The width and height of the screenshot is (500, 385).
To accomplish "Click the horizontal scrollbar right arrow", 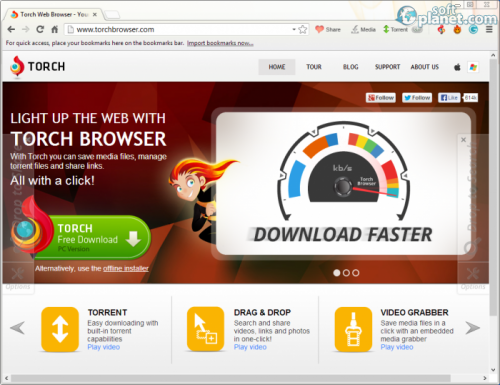I will (485, 378).
